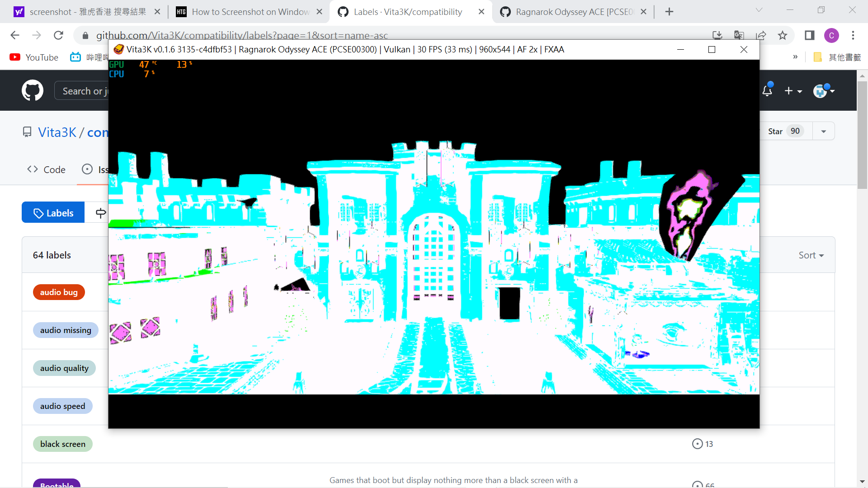The image size is (868, 488).
Task: Translate the page using the translate icon
Action: pos(739,35)
